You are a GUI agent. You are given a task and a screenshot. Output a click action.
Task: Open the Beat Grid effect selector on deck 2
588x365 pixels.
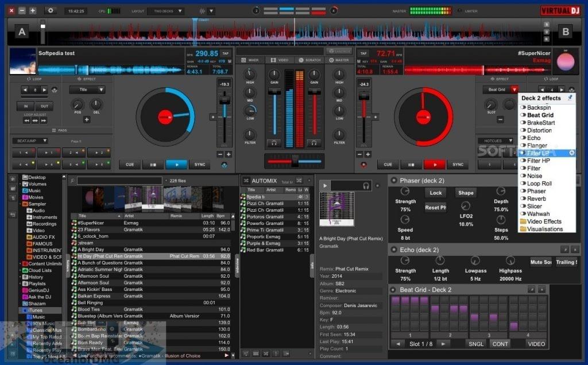click(x=498, y=90)
